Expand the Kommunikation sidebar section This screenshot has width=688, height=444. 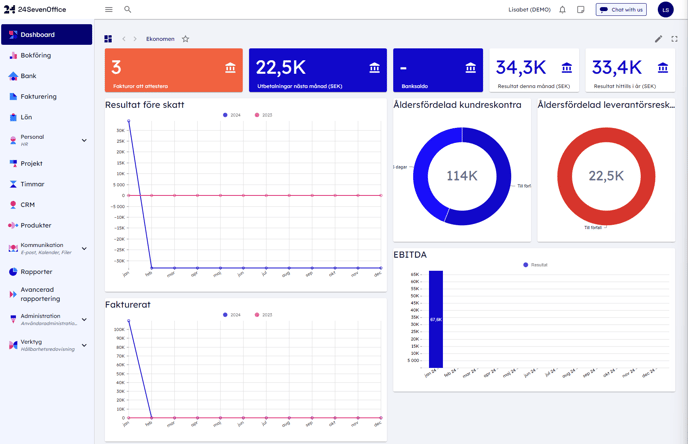click(x=84, y=248)
